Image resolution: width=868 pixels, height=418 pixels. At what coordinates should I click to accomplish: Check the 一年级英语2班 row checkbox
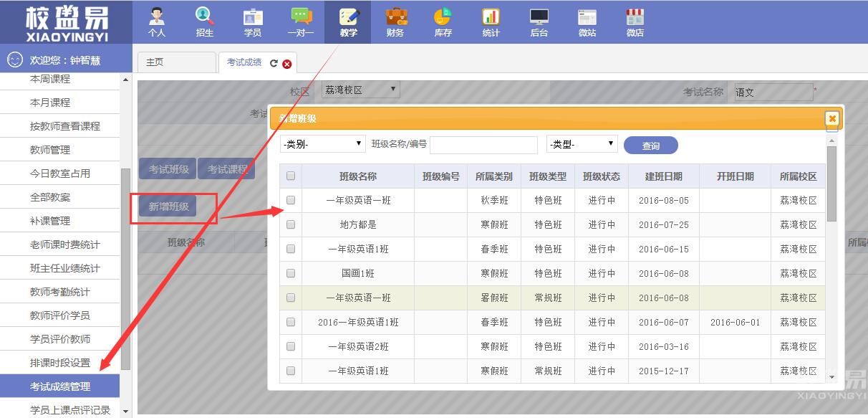pos(291,346)
